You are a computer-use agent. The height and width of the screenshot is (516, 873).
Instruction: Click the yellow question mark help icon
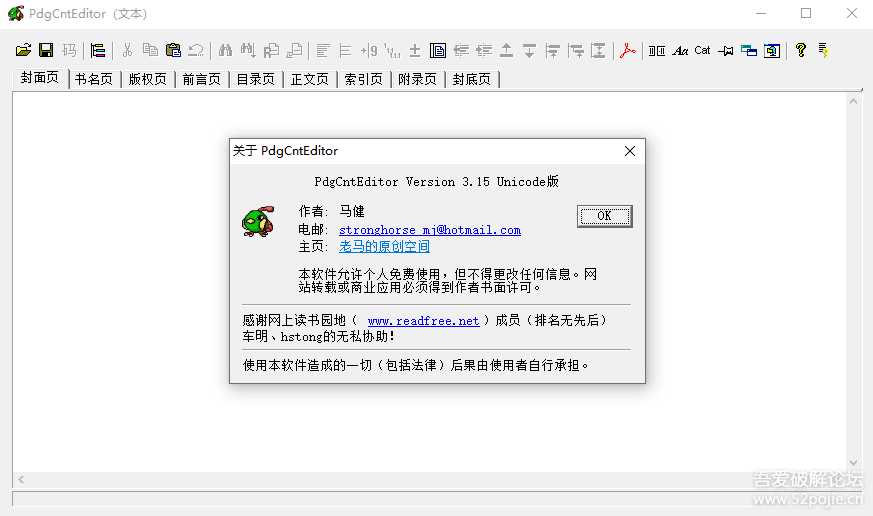click(800, 50)
